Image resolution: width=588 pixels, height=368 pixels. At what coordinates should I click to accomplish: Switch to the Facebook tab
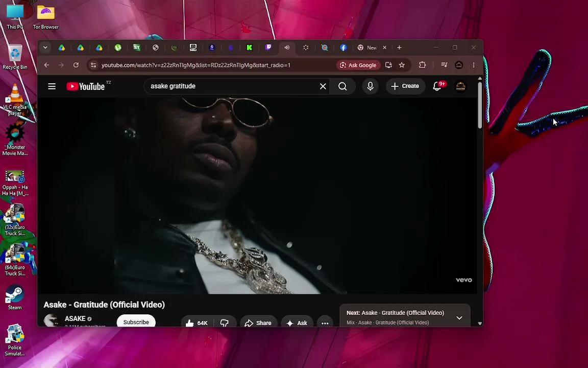[x=343, y=48]
